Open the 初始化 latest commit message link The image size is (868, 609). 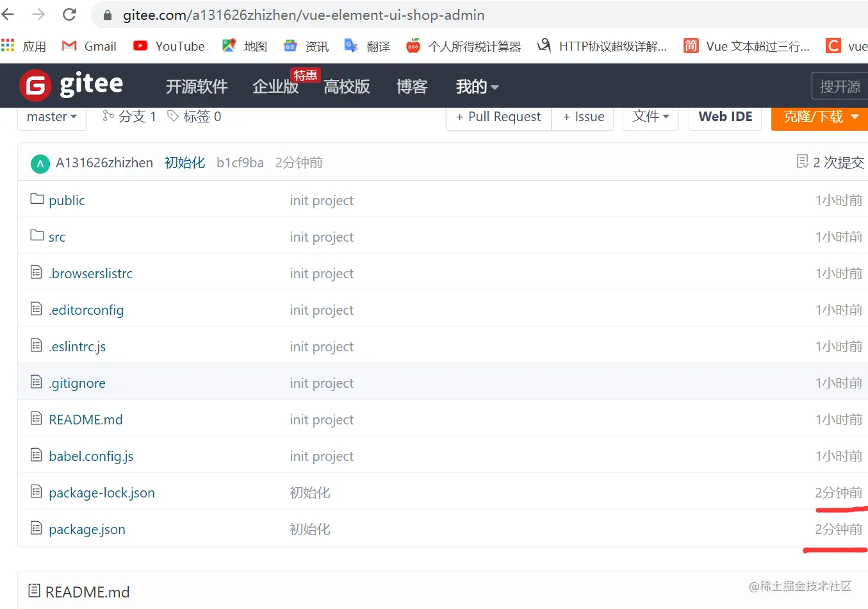(185, 163)
